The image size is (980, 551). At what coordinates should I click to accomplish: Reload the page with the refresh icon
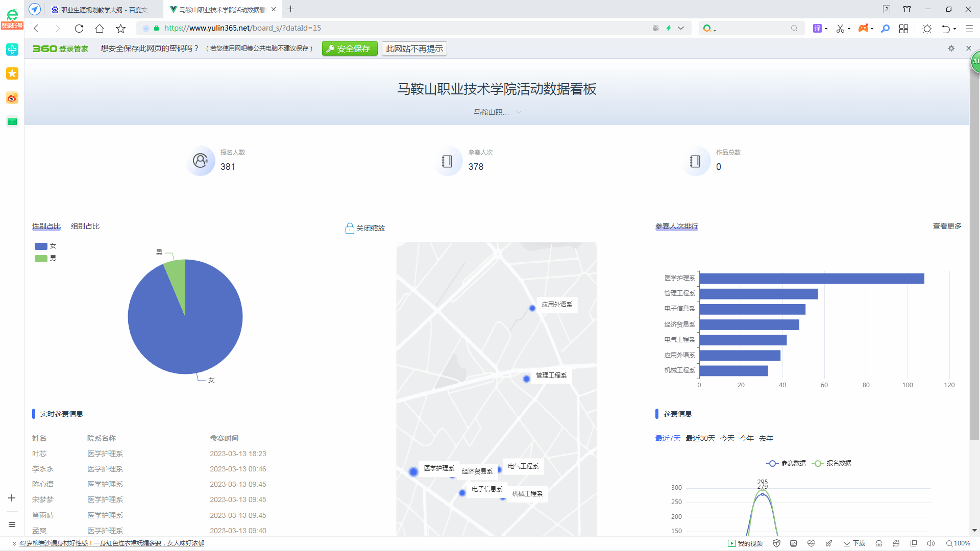pos(79,29)
